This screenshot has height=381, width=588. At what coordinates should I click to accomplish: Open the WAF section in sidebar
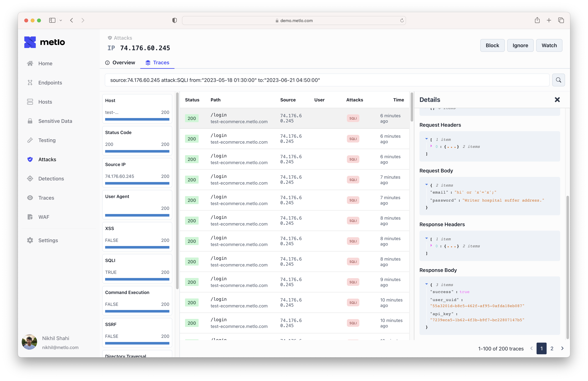(x=44, y=217)
